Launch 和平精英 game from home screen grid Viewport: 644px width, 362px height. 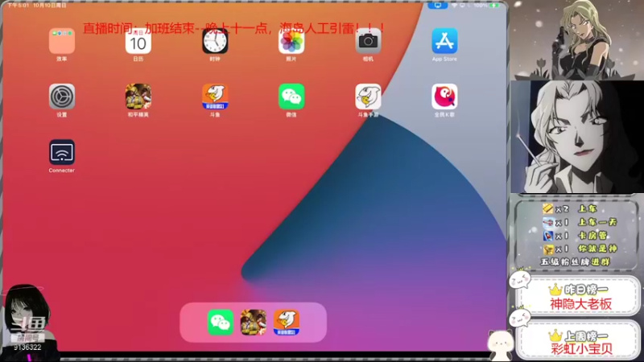click(138, 97)
